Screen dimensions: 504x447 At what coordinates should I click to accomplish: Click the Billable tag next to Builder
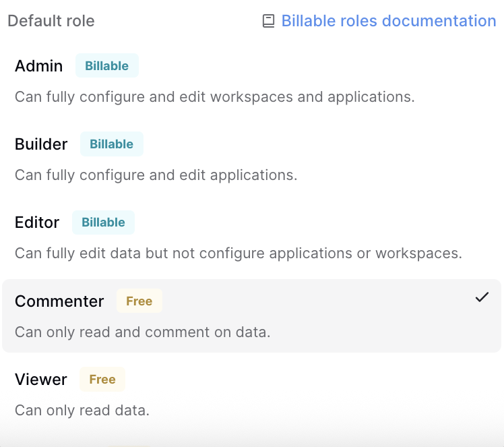(x=111, y=144)
